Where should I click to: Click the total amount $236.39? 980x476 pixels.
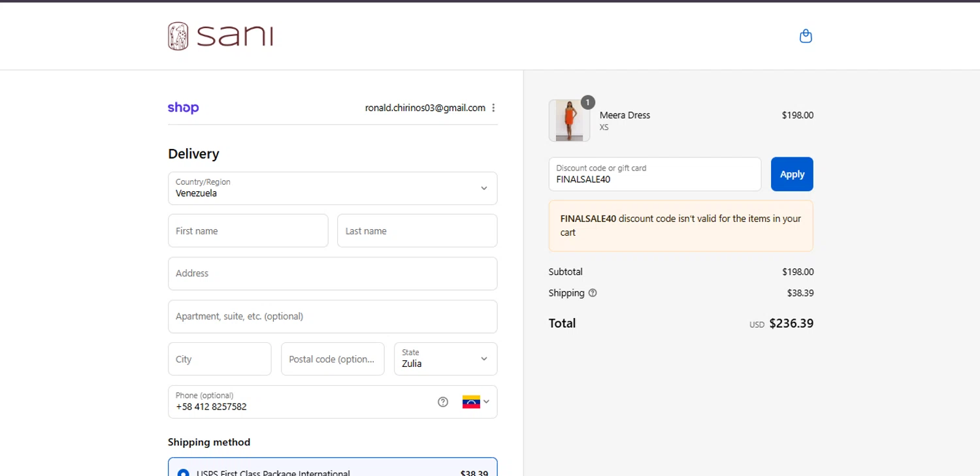[x=791, y=323]
